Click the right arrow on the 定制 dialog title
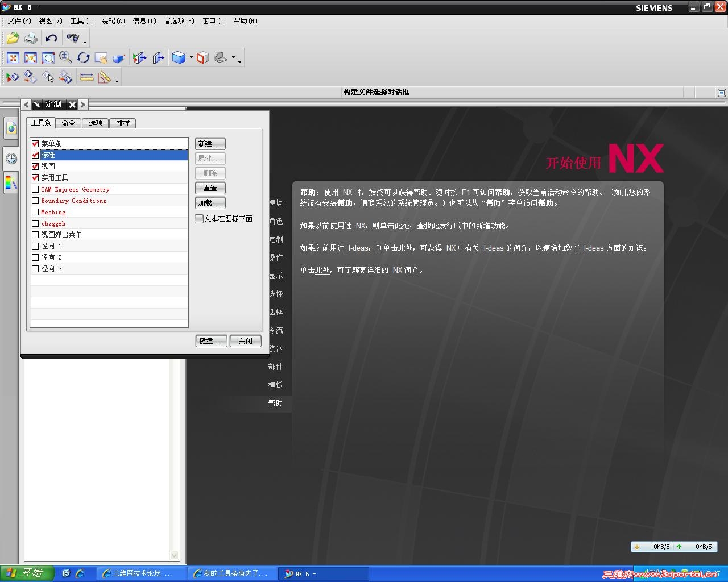 tap(83, 105)
